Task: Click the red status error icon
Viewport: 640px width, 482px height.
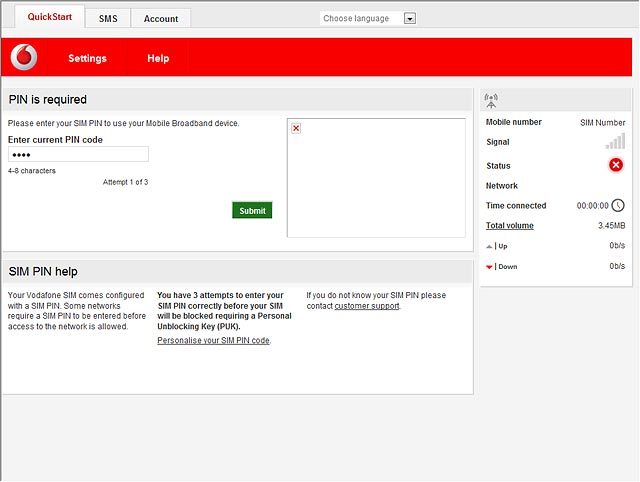Action: point(616,165)
